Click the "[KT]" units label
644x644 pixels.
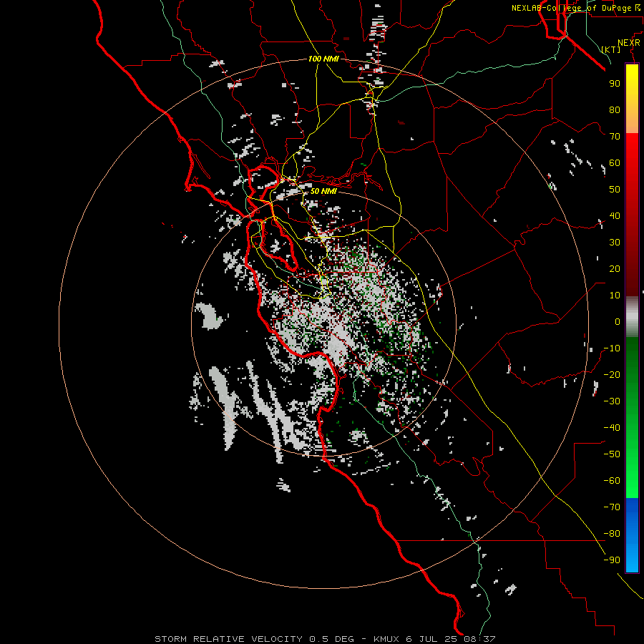click(611, 49)
